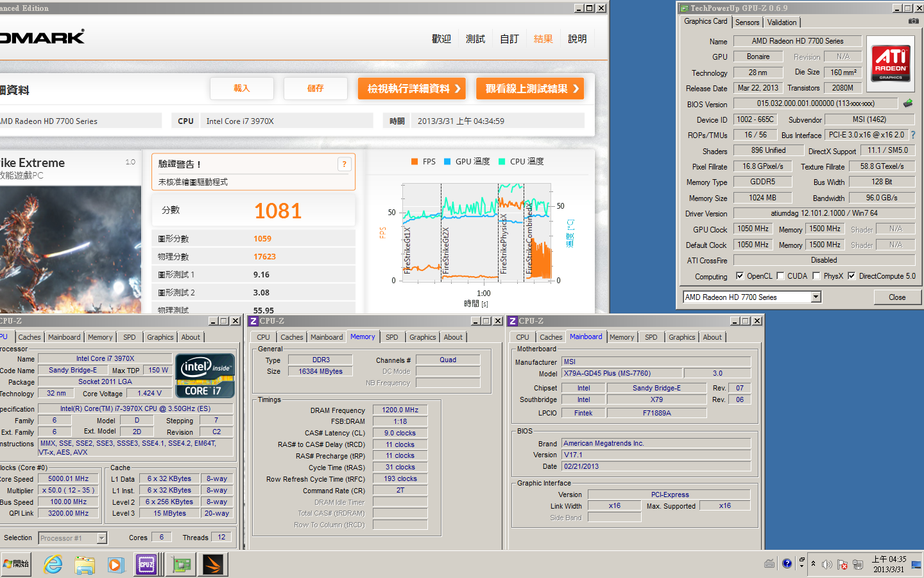The image size is (924, 578).
Task: Launch Internet Explorer from the taskbar
Action: (53, 565)
